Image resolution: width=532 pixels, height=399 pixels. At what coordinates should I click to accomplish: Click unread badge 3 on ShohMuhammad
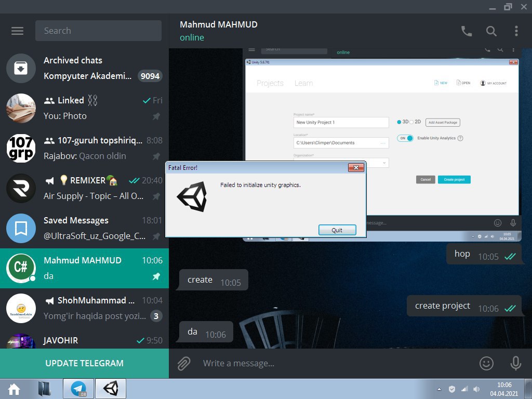[156, 316]
